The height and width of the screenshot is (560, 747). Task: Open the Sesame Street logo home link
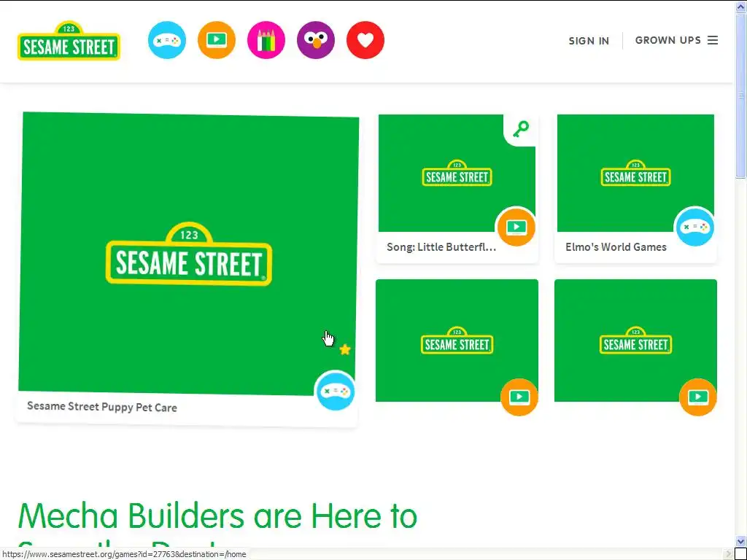coord(69,41)
